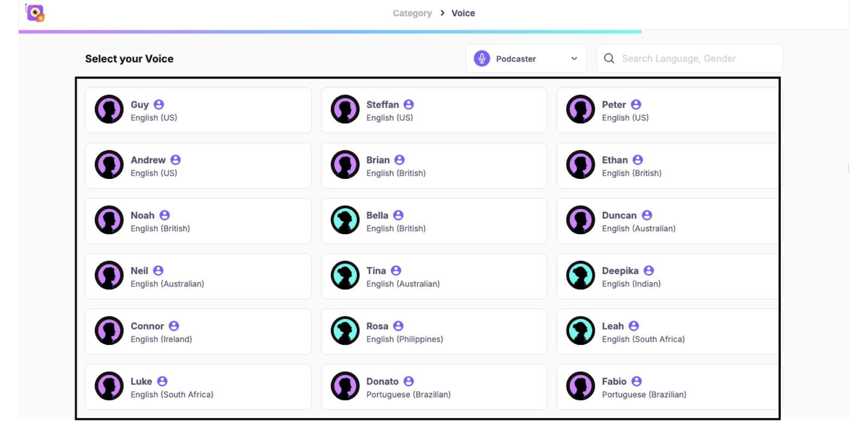868x443 pixels.
Task: Select voice name Connor
Action: 148,326
